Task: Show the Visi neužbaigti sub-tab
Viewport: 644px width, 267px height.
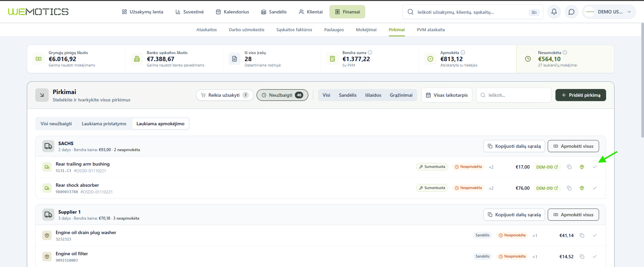Action: (x=56, y=124)
